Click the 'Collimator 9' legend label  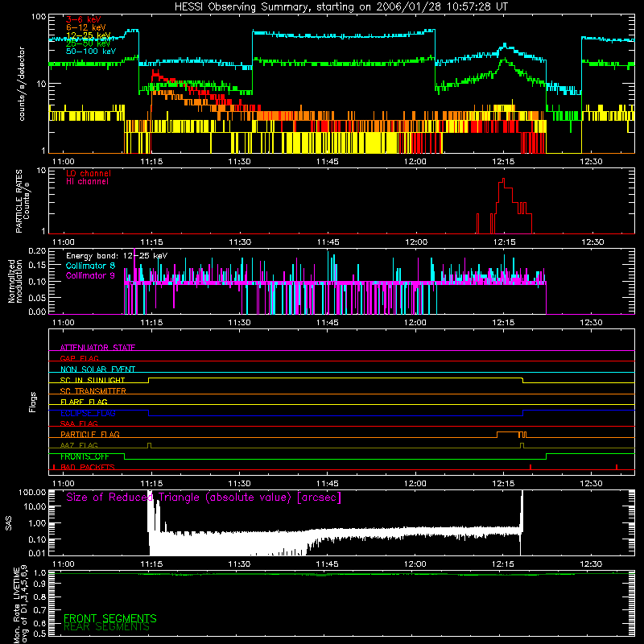(x=90, y=275)
